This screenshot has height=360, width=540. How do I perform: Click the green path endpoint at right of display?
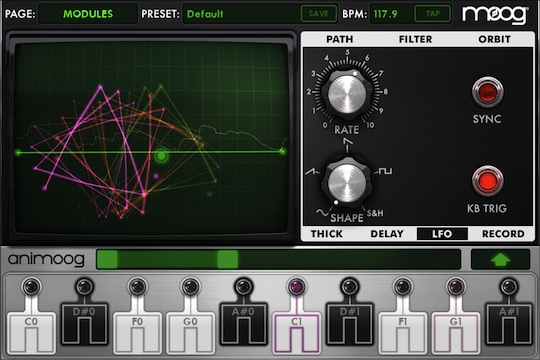click(x=282, y=151)
